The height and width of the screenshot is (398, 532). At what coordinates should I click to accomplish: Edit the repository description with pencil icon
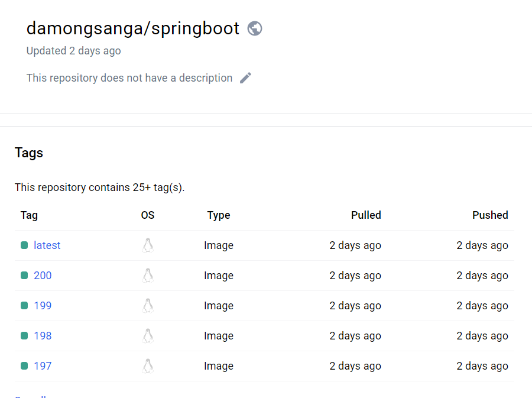tap(246, 78)
